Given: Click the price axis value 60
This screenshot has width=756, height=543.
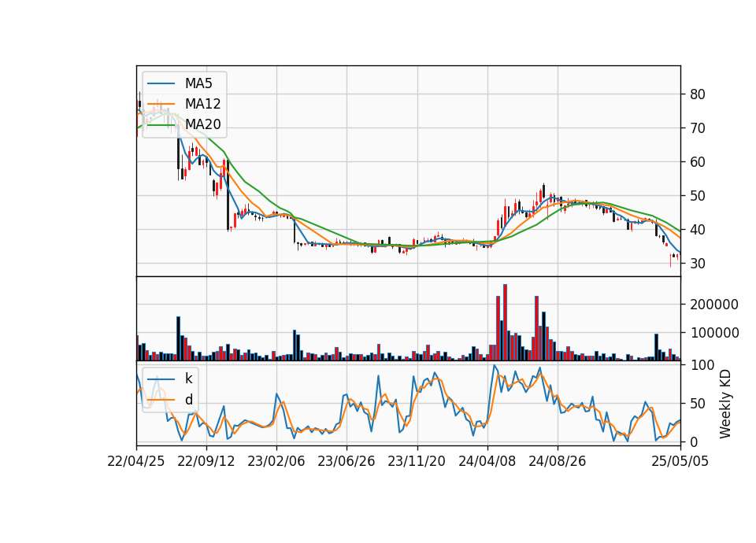Looking at the screenshot, I should (698, 162).
